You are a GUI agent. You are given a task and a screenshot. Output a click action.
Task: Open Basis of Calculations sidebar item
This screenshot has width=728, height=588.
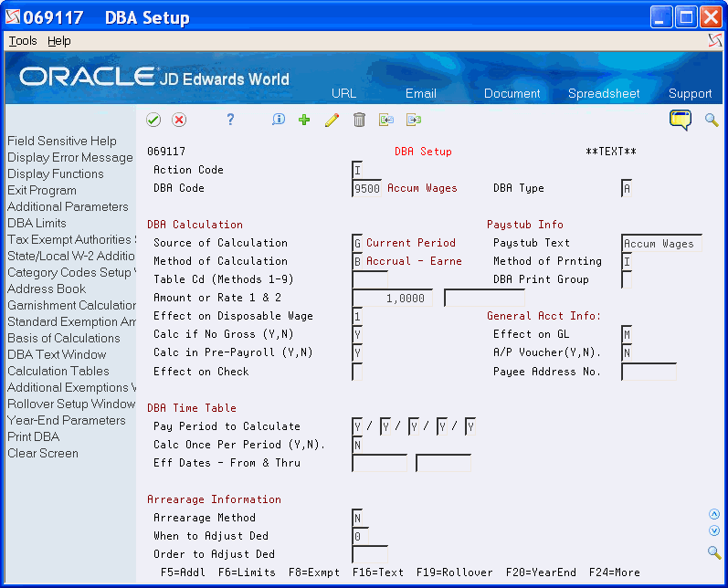pyautogui.click(x=64, y=338)
